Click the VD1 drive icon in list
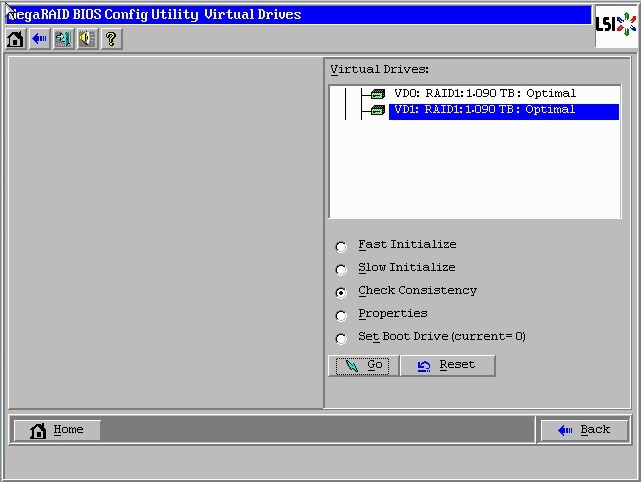Image resolution: width=641 pixels, height=482 pixels. tap(377, 111)
